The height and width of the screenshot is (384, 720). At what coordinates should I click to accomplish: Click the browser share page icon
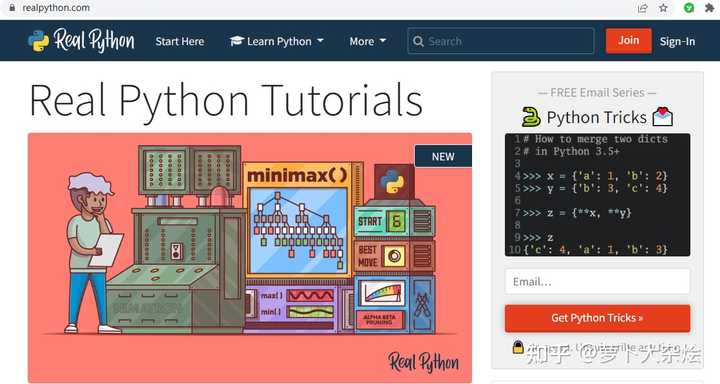(642, 8)
